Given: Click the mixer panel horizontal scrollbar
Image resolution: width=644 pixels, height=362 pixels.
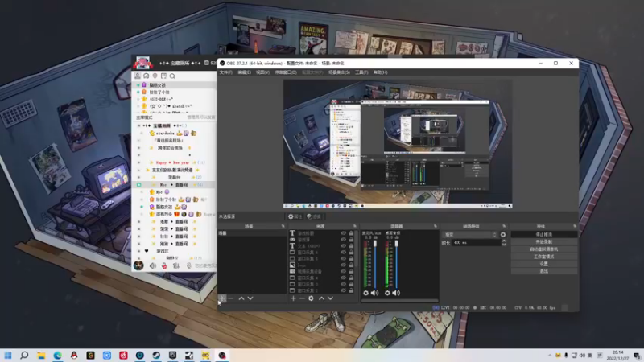Looking at the screenshot, I should point(399,301).
